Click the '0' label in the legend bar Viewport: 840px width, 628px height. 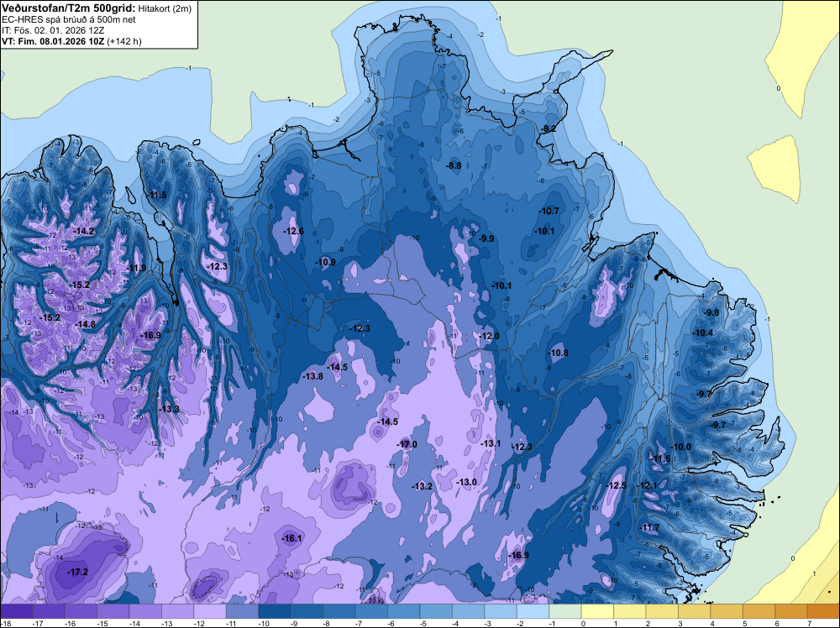tap(583, 623)
